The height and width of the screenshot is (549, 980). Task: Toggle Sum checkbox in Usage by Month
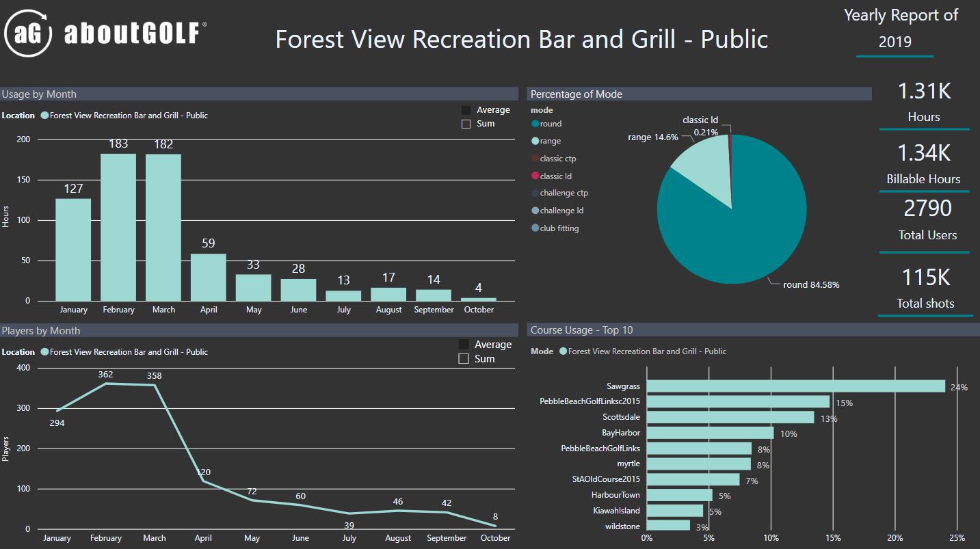click(x=466, y=124)
